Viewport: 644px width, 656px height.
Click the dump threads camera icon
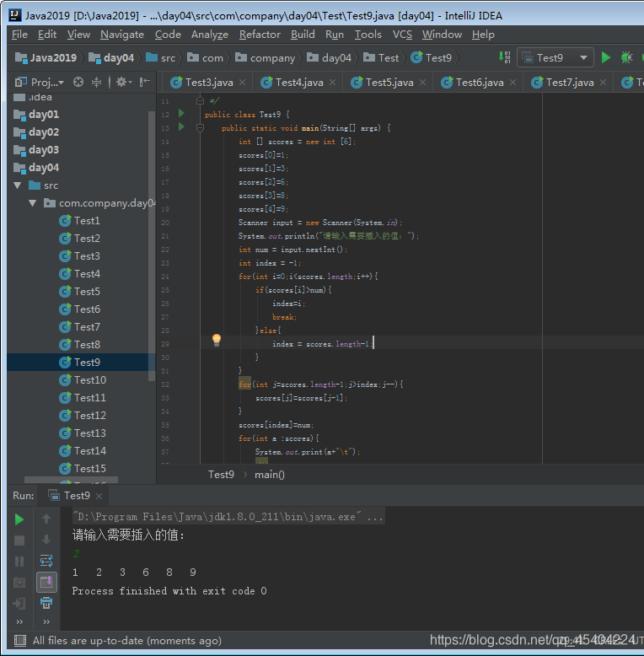[x=19, y=583]
